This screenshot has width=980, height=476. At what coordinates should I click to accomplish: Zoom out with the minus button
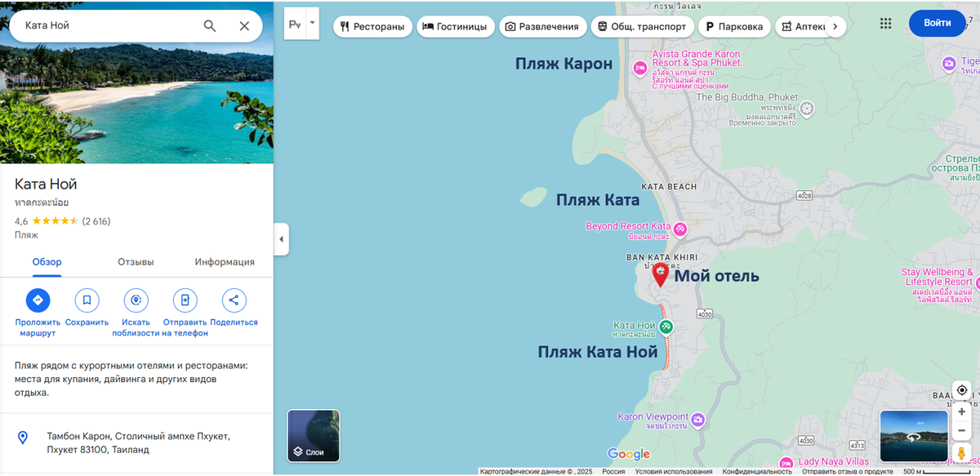pos(962,430)
